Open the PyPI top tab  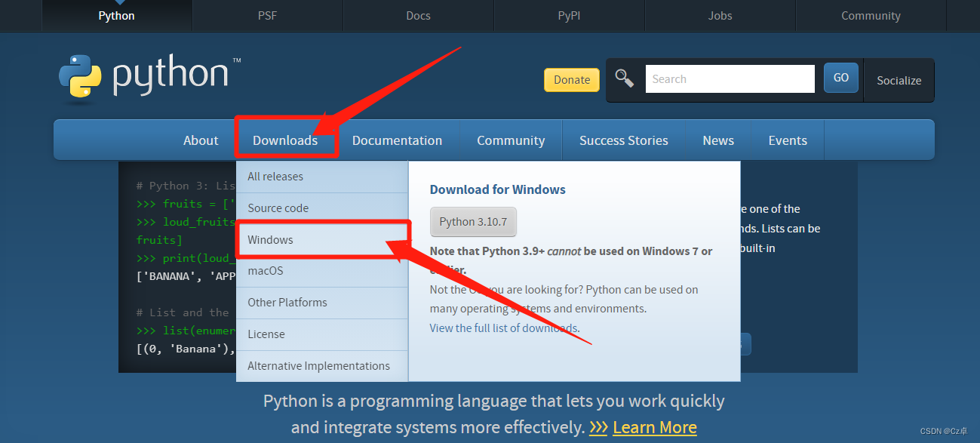point(569,15)
